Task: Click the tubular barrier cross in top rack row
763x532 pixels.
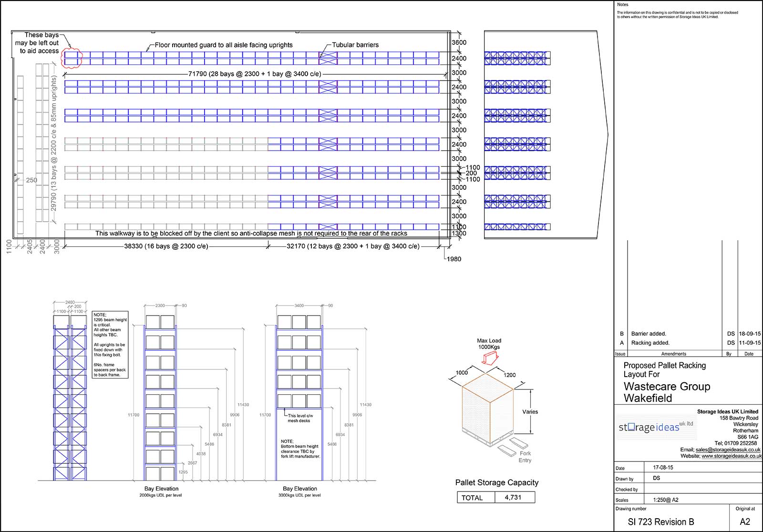Action: point(328,58)
